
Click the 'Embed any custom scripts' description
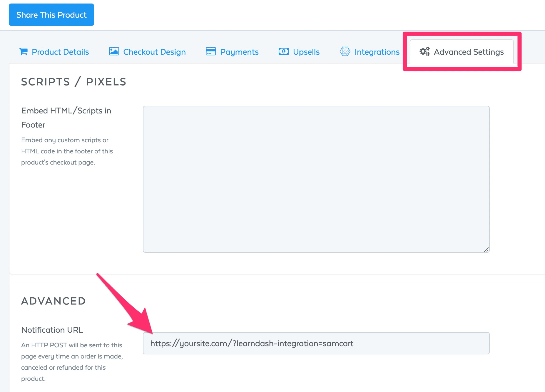pyautogui.click(x=67, y=151)
